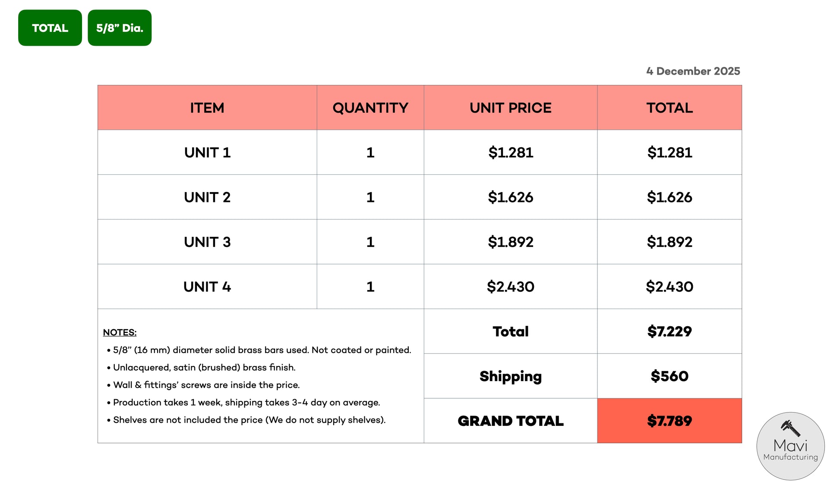Screen dimensions: 840x504
Task: Select the QUANTITY column header
Action: point(370,108)
